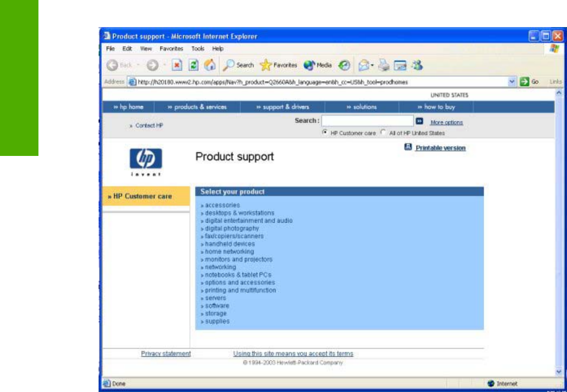Select digital entertainment and audio category
Viewport: 567px width, 392px height.
pyautogui.click(x=249, y=220)
